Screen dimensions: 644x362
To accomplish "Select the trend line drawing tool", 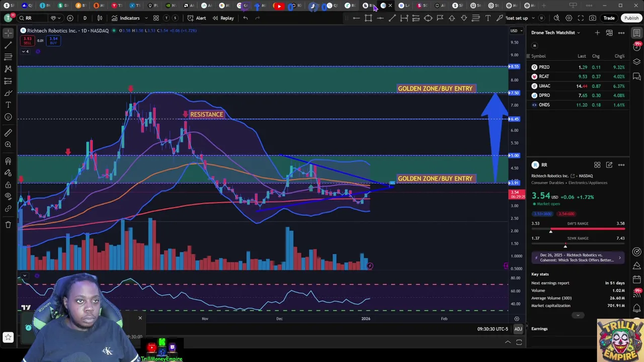I will [8, 45].
